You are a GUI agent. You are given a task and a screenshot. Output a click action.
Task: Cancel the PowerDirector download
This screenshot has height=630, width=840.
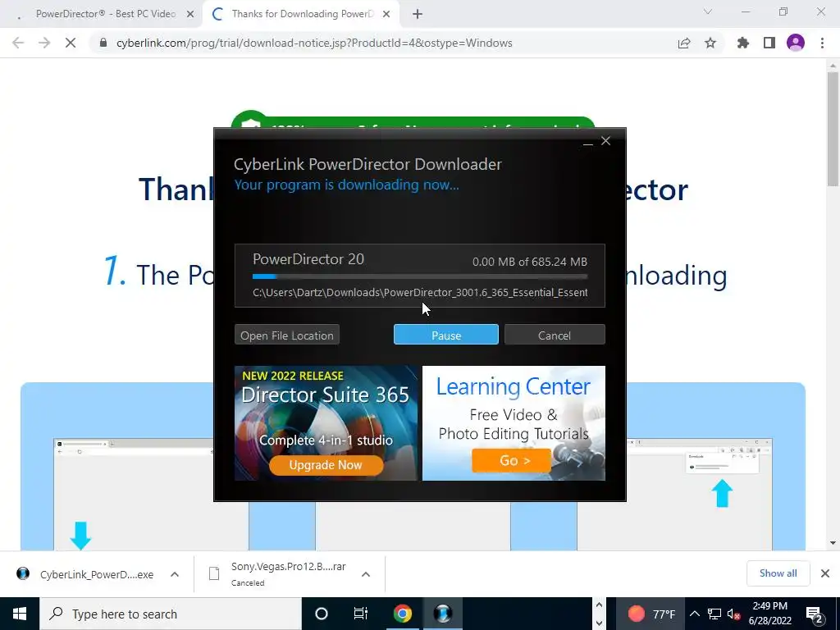tap(555, 335)
